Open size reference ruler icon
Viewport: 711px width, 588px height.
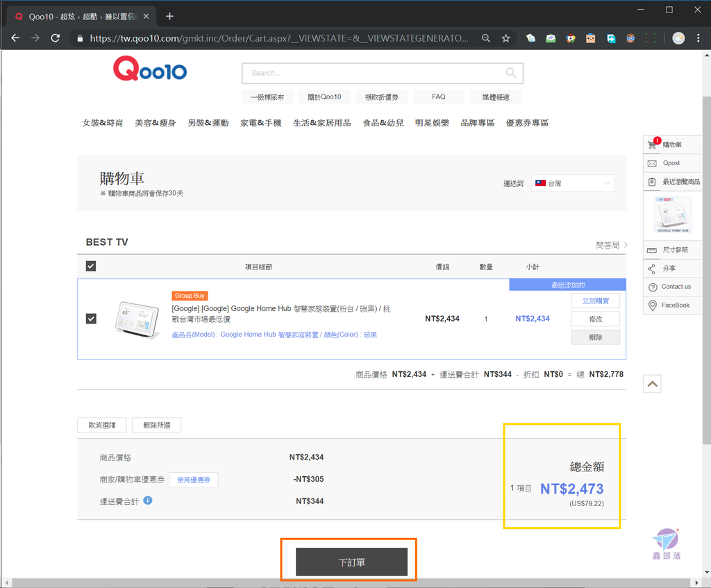pos(652,250)
